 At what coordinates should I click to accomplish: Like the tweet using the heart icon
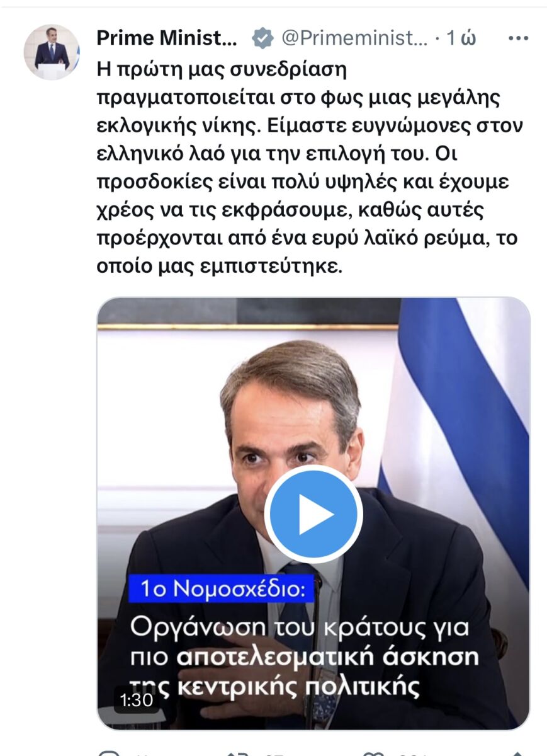pyautogui.click(x=374, y=752)
